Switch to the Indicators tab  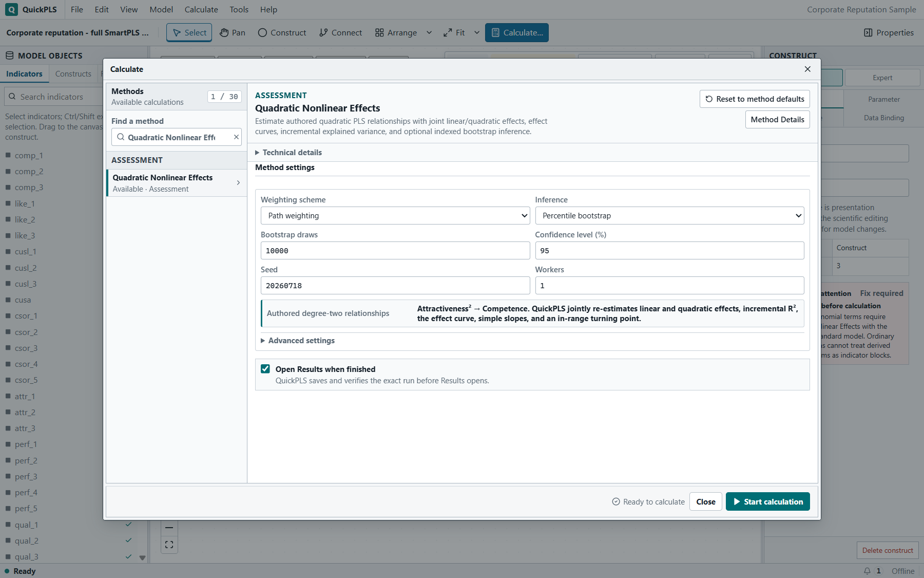pyautogui.click(x=24, y=74)
